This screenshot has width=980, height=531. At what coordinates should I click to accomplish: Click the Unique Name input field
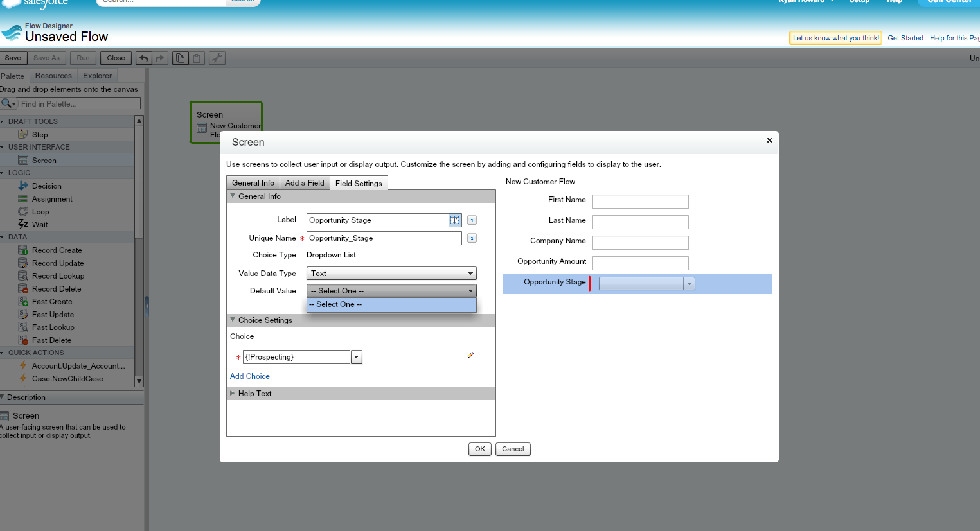(x=384, y=238)
